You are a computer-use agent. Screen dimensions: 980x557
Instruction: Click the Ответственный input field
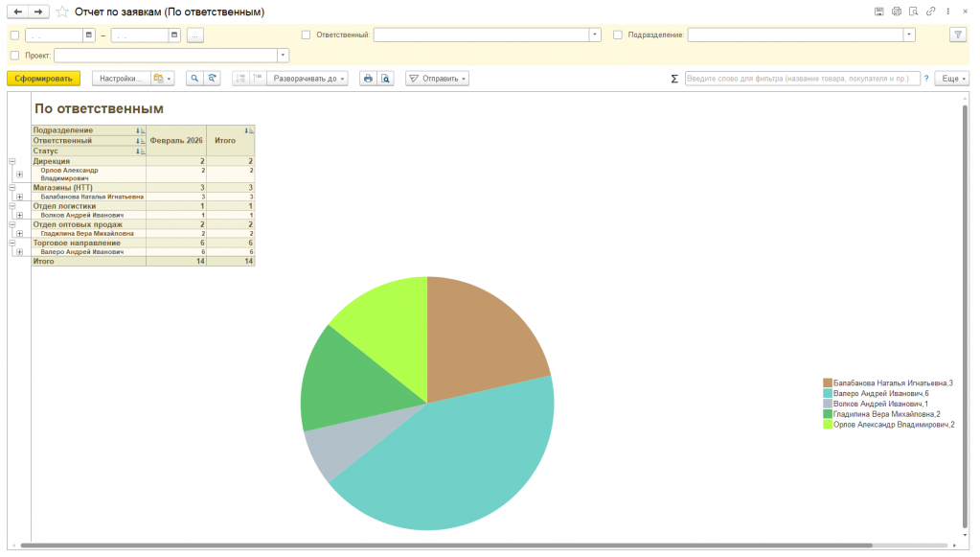(481, 35)
